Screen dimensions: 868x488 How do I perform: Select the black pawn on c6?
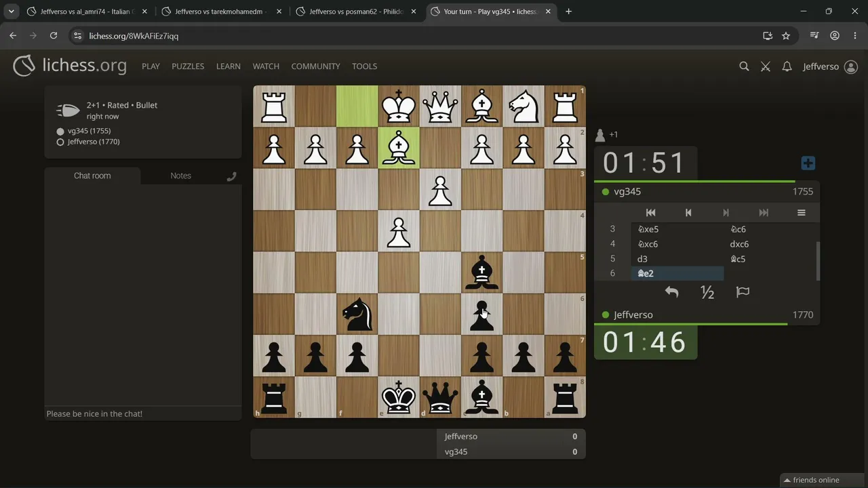(x=482, y=314)
